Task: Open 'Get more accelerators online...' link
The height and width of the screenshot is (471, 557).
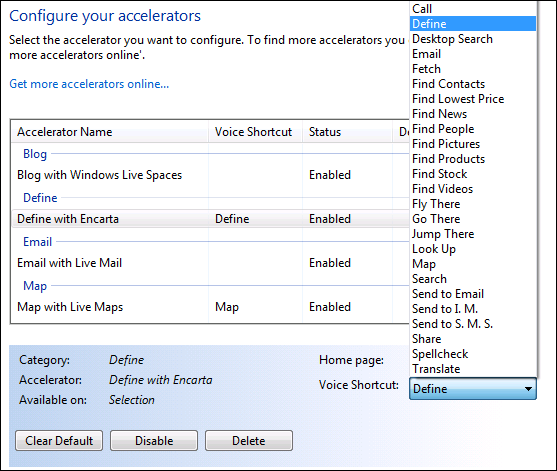Action: coord(89,84)
